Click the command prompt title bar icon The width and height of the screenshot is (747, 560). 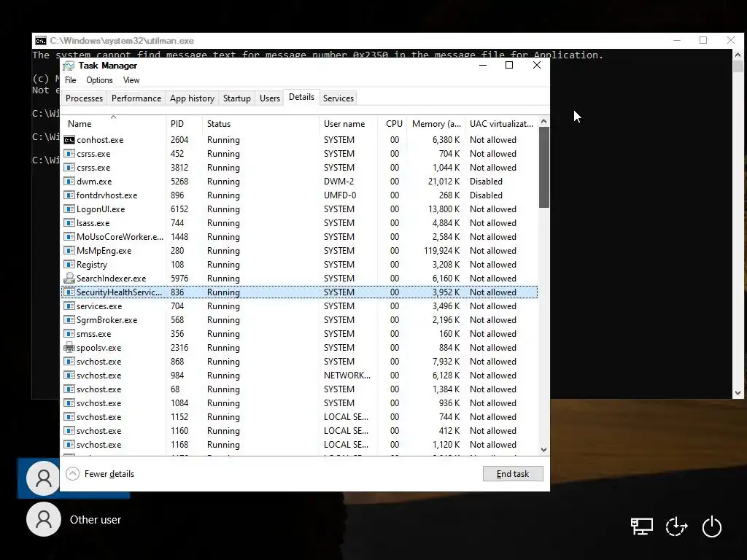pyautogui.click(x=41, y=41)
